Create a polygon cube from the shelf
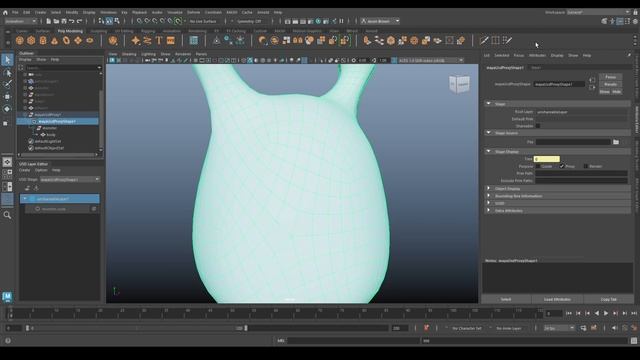Screen dimensions: 640x360 pos(31,40)
